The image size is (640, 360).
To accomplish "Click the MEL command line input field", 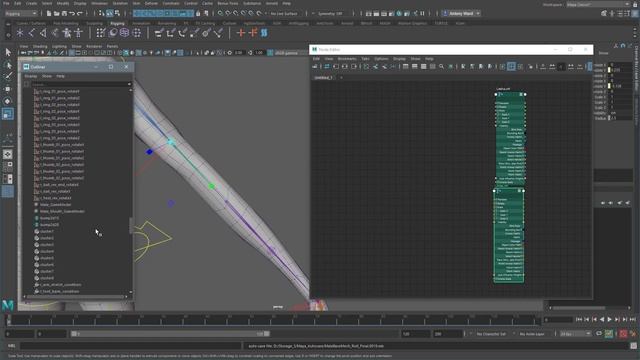I will point(131,346).
